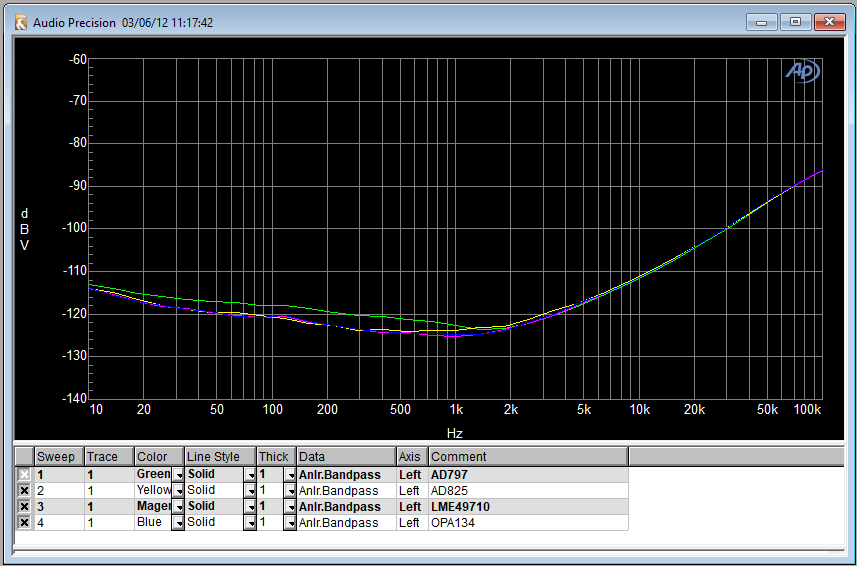Click the 20k label on frequency axis
This screenshot has width=857, height=566.
(x=694, y=409)
